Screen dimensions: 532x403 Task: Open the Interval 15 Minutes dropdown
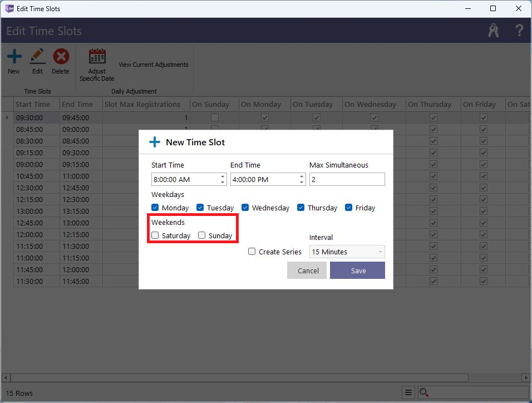347,252
